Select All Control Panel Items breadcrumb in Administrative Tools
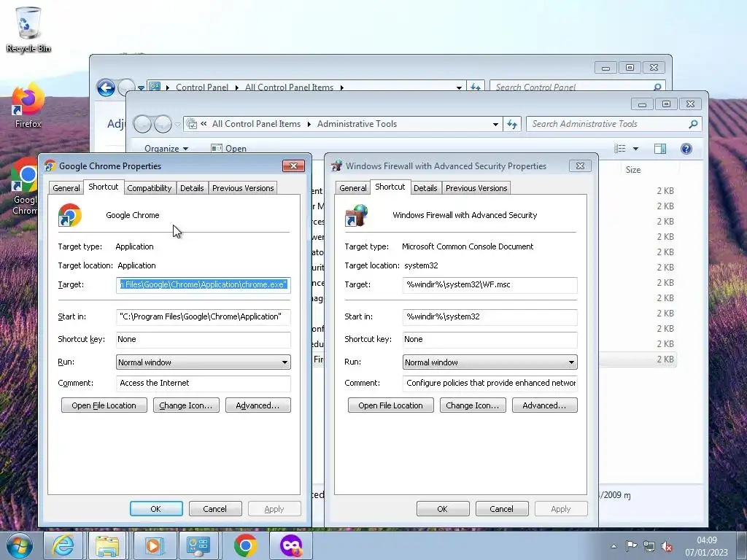747x560 pixels. point(256,124)
